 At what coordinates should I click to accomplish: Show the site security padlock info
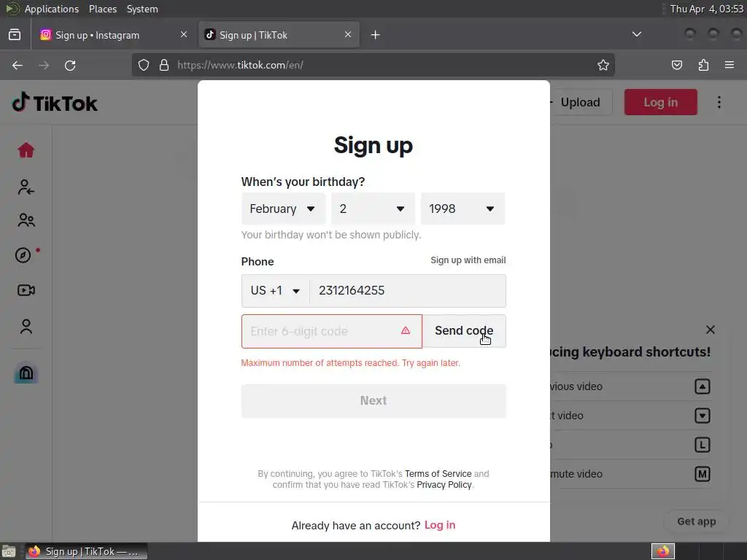coord(164,65)
